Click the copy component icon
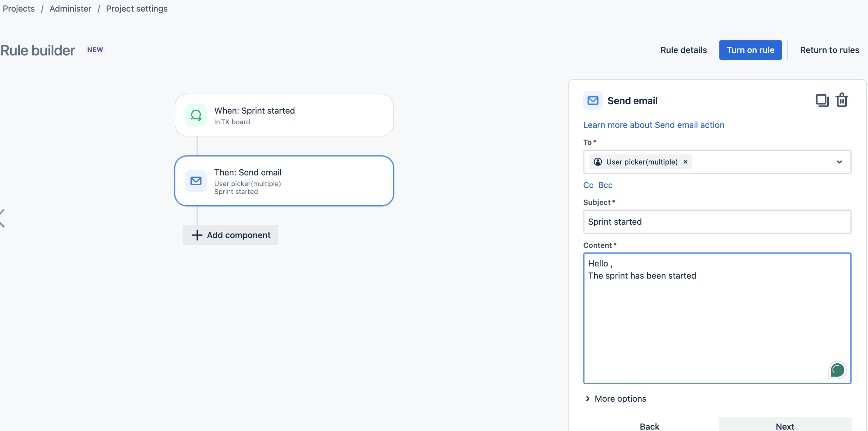Viewport: 868px width, 431px height. (x=822, y=100)
